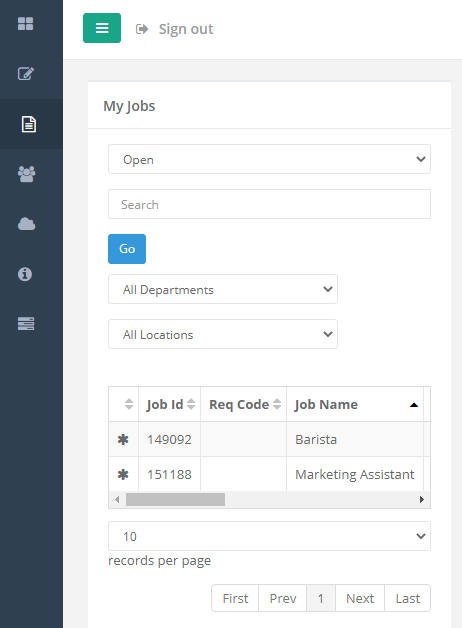Click the server stack icon in sidebar
462x628 pixels.
click(26, 324)
